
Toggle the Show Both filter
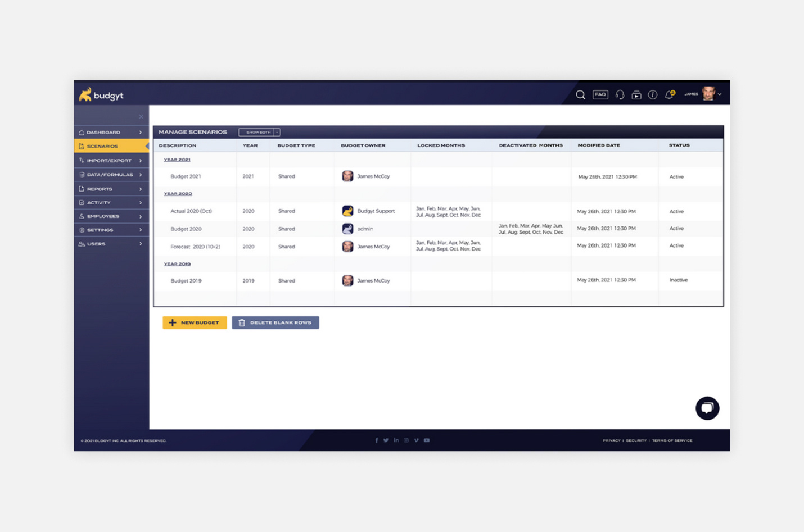(258, 132)
